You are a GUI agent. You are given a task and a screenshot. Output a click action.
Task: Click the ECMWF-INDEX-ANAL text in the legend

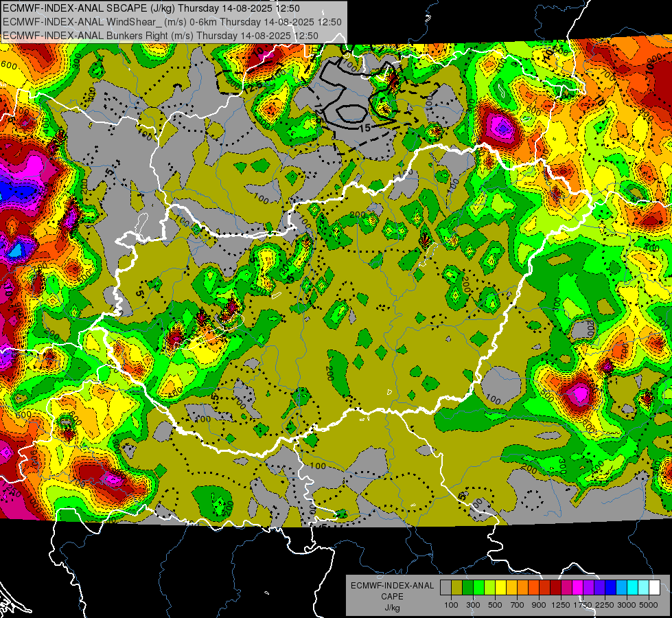393,586
